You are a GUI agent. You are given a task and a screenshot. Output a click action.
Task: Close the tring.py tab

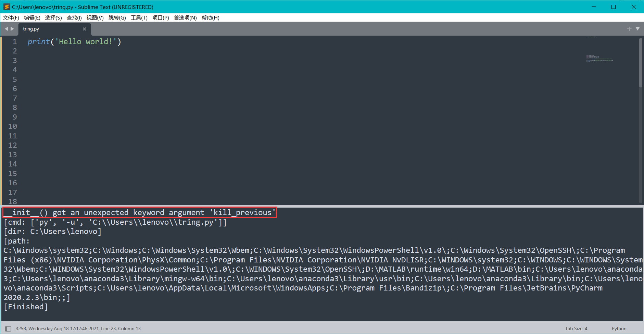[84, 29]
